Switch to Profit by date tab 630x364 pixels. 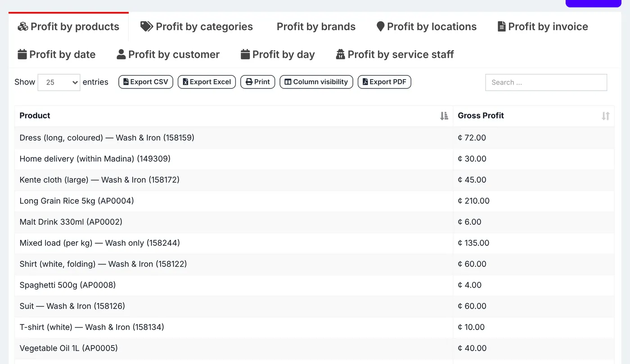(57, 54)
